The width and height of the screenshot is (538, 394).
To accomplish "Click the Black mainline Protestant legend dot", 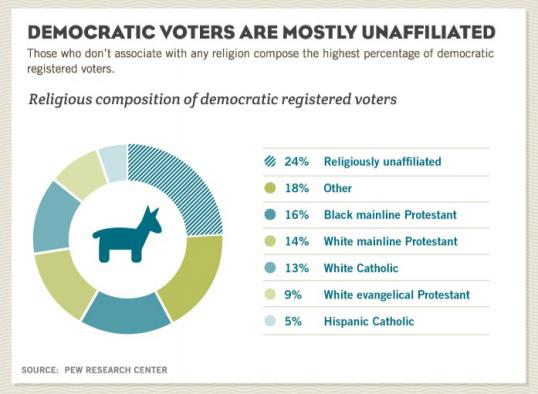I will (x=270, y=215).
